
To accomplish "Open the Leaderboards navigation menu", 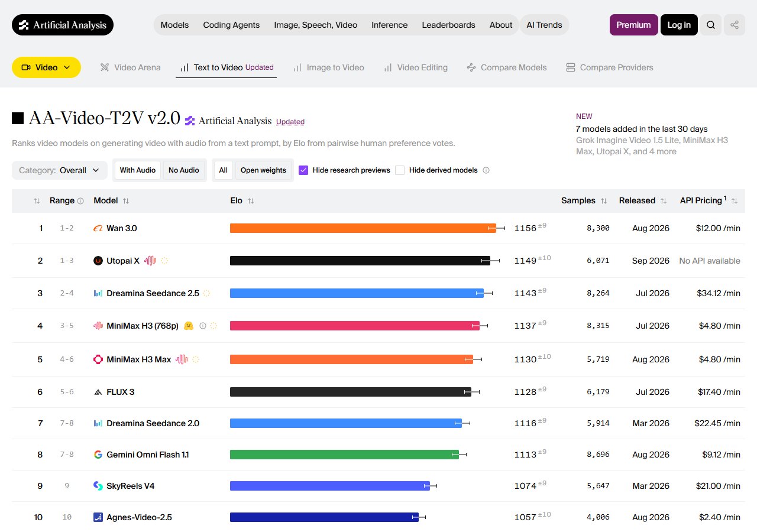I will [448, 25].
